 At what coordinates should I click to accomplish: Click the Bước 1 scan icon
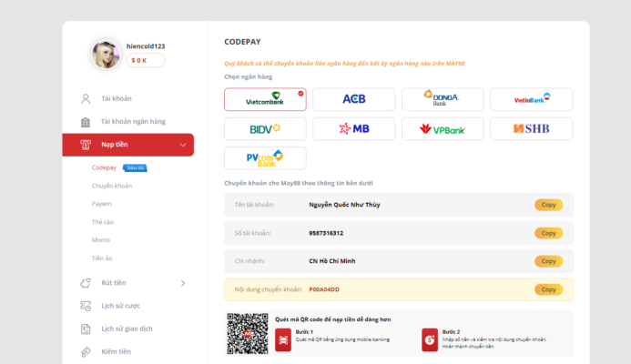tap(283, 339)
